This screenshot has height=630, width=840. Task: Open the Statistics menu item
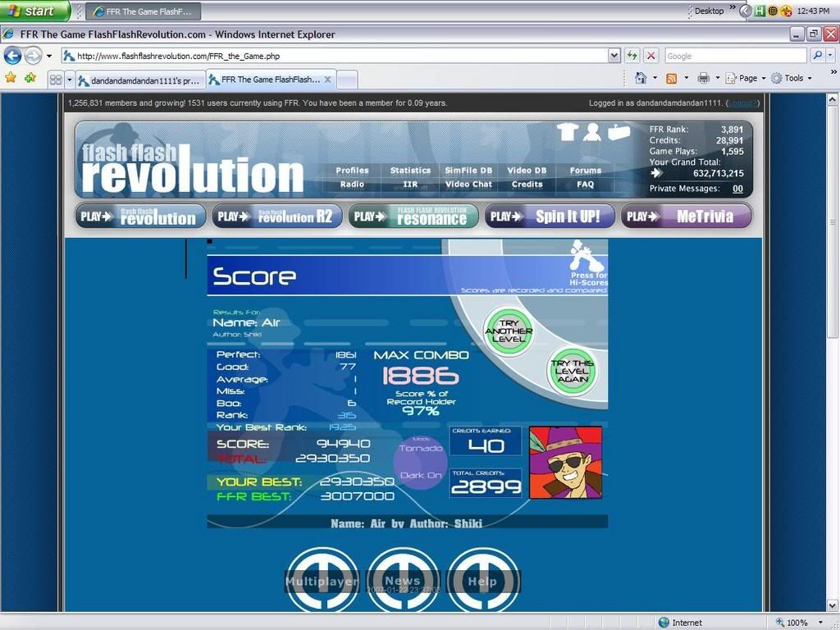410,171
